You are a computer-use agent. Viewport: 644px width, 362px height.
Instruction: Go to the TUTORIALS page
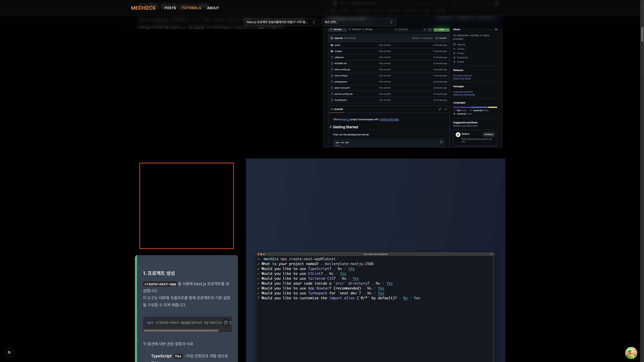coord(191,8)
